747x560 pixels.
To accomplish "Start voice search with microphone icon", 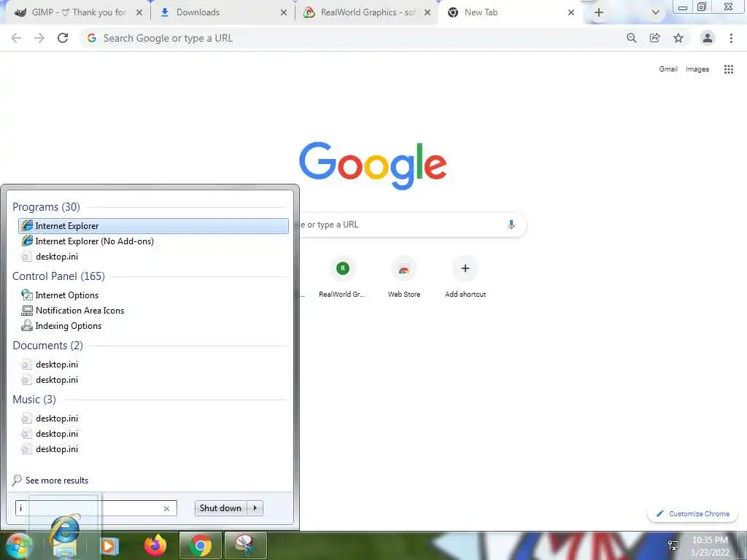I will pos(511,225).
